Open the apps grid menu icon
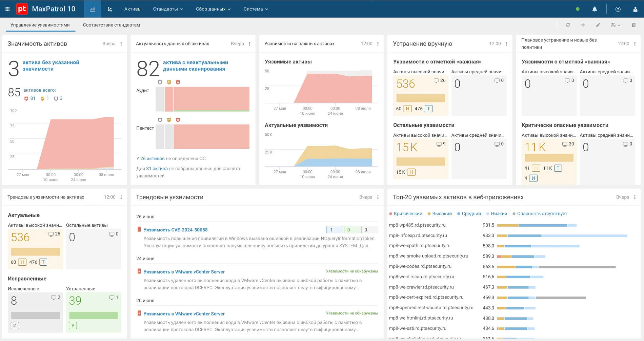This screenshot has height=341, width=644. pos(7,9)
